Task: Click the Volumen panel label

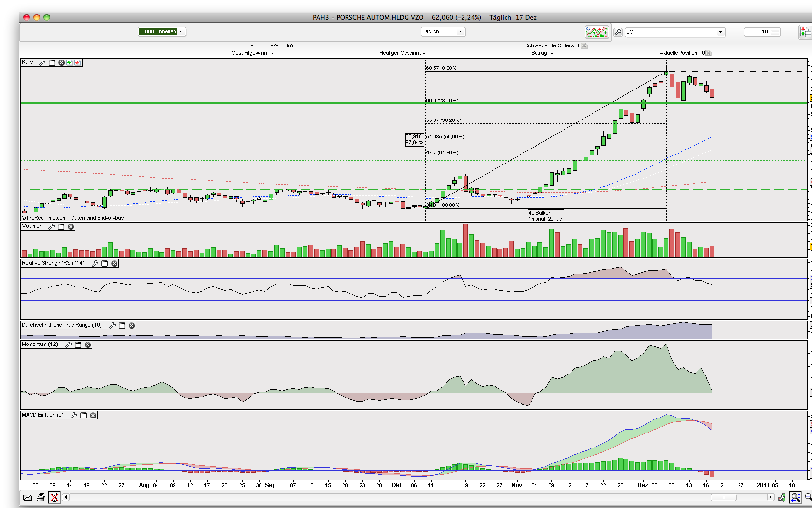Action: (x=32, y=226)
